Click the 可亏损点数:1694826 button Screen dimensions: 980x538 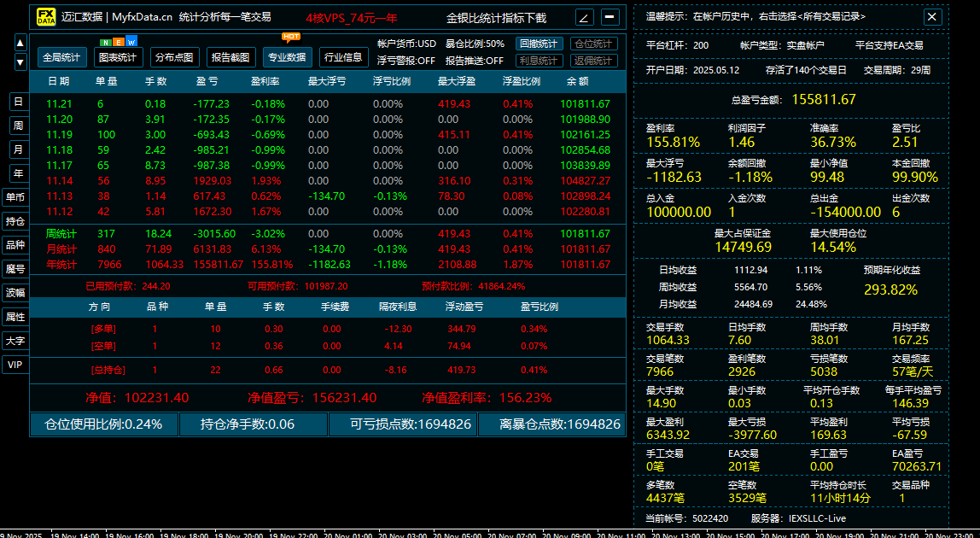tap(403, 424)
